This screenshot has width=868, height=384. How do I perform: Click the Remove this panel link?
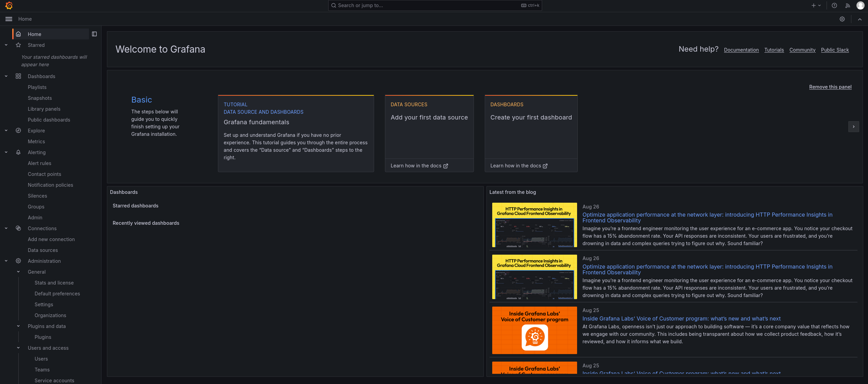[x=830, y=87]
